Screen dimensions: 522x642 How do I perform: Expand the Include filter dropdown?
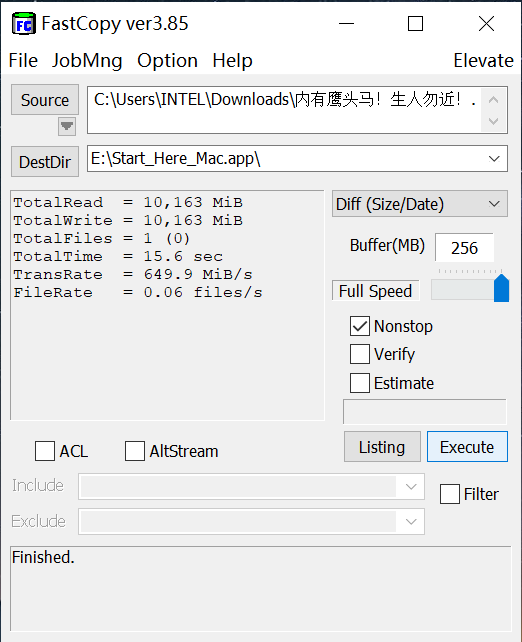point(411,486)
